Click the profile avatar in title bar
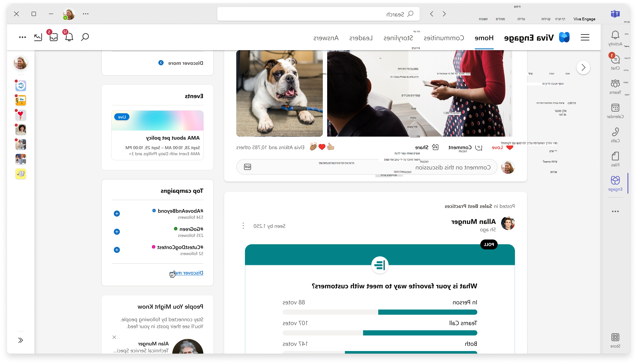 (x=69, y=14)
